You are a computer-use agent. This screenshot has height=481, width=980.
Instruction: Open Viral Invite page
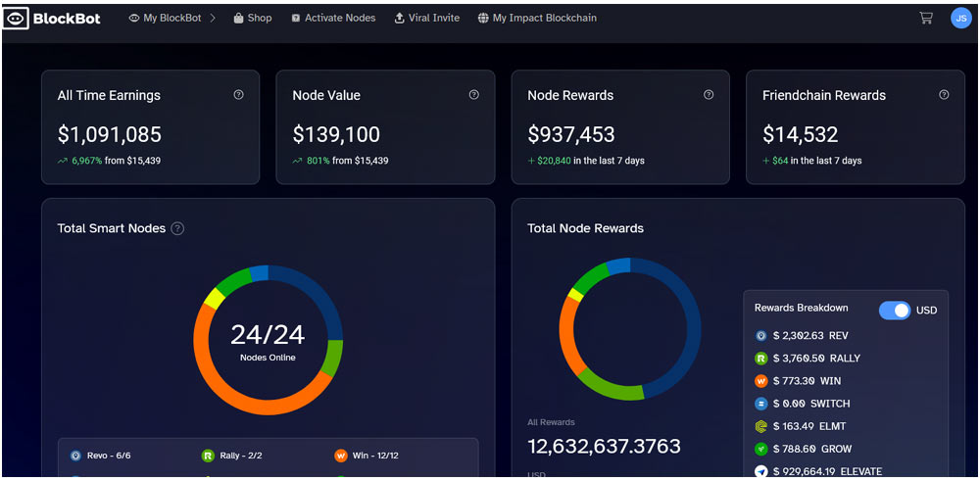pyautogui.click(x=427, y=18)
